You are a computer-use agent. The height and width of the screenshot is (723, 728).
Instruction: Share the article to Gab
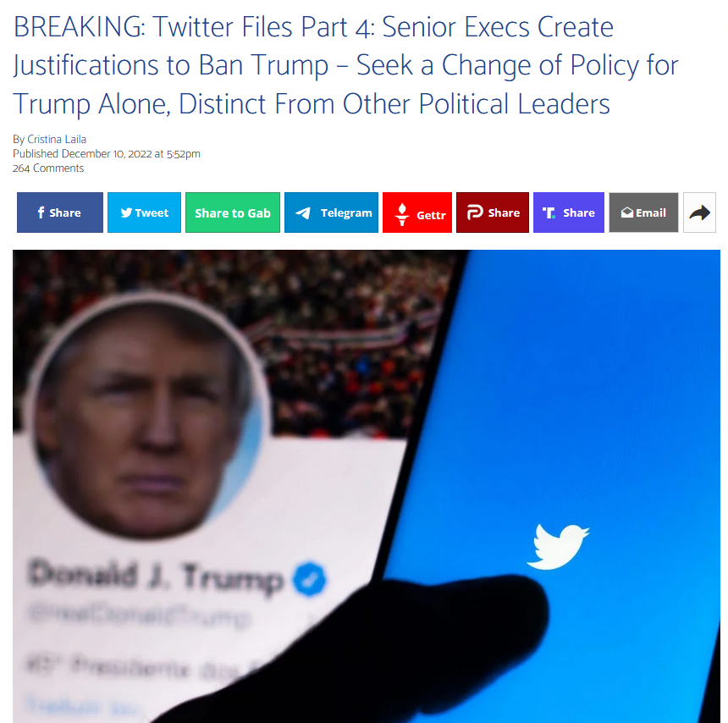(233, 212)
